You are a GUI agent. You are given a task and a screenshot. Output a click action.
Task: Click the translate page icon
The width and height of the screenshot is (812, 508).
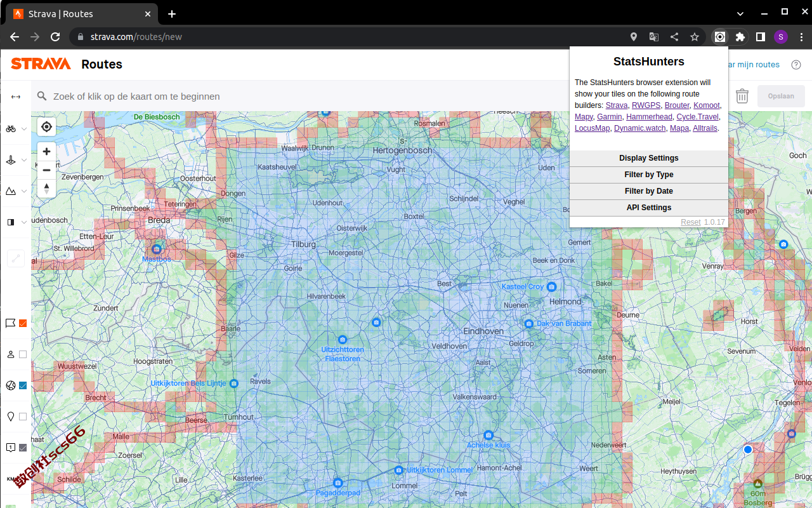click(x=654, y=37)
